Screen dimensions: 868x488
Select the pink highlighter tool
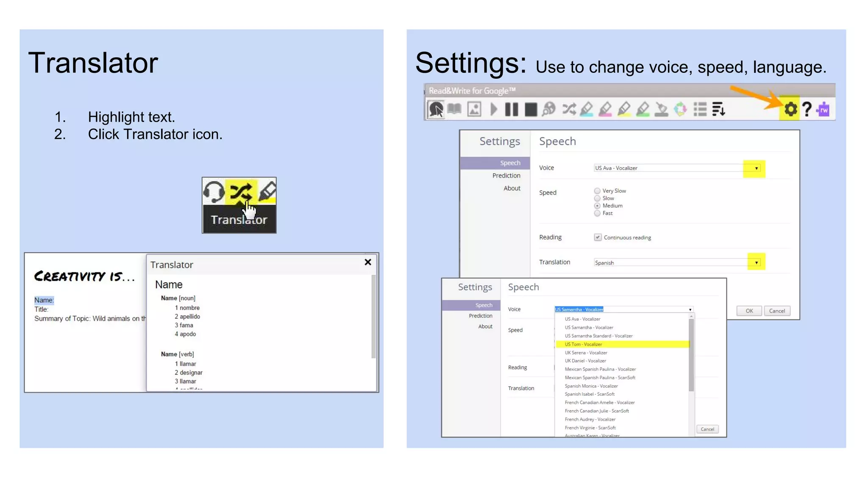pyautogui.click(x=606, y=109)
